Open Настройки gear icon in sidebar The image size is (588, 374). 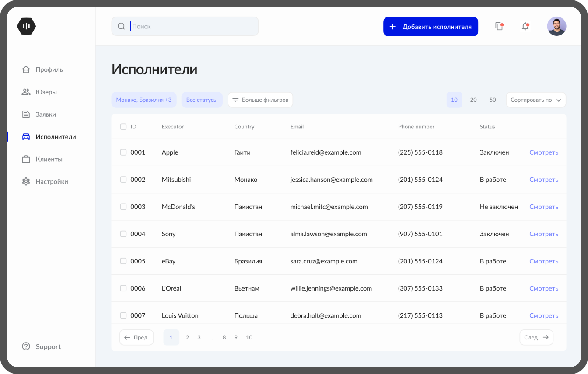click(26, 182)
